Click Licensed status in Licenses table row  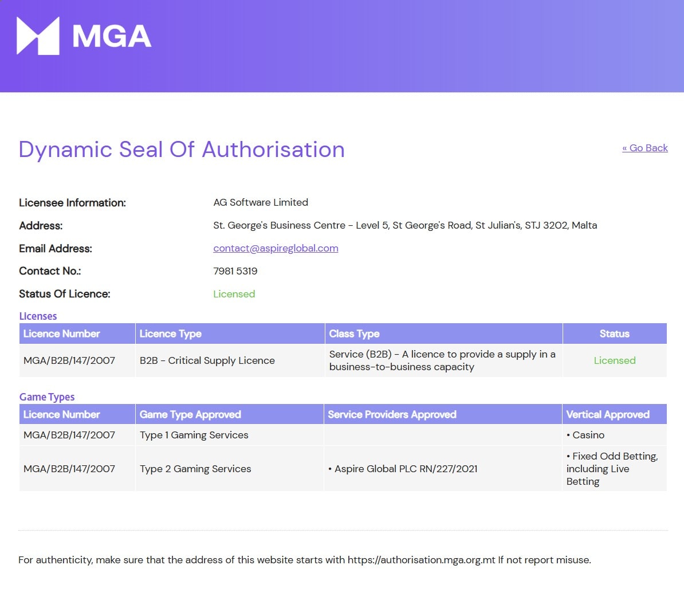point(614,360)
